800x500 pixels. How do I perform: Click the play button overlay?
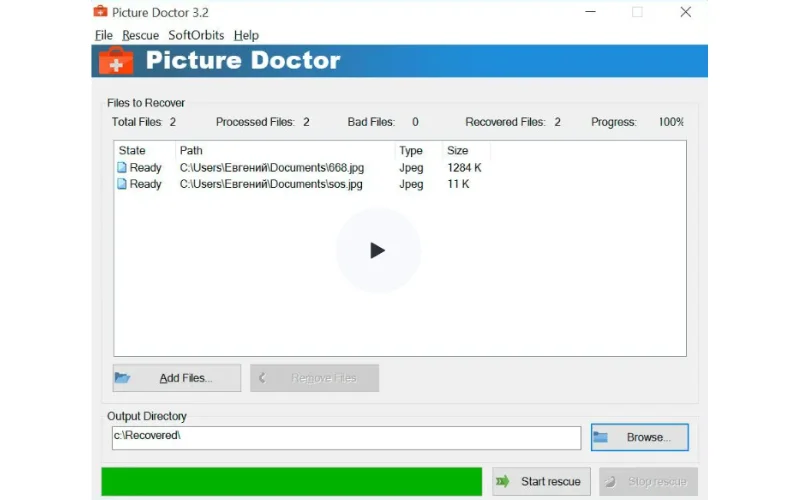click(x=378, y=251)
